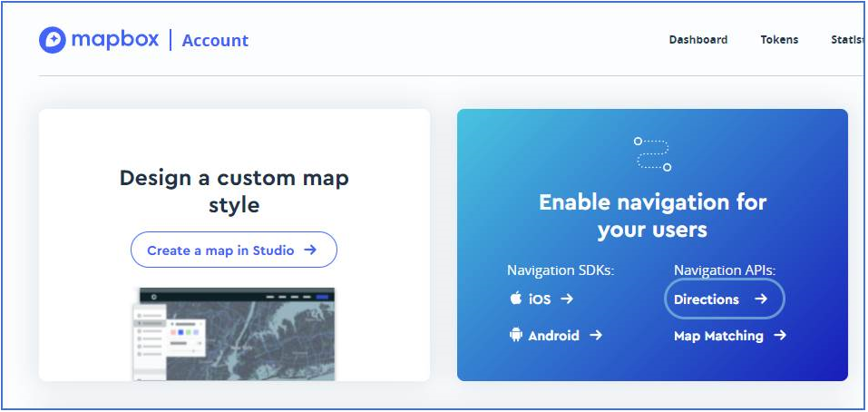
Task: Click the Android robot icon
Action: [x=516, y=335]
